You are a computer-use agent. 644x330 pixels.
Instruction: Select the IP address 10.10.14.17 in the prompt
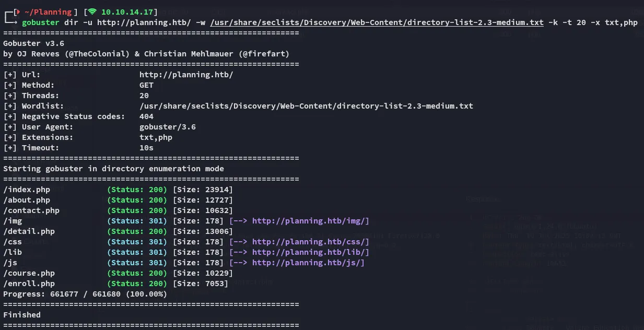tap(127, 11)
